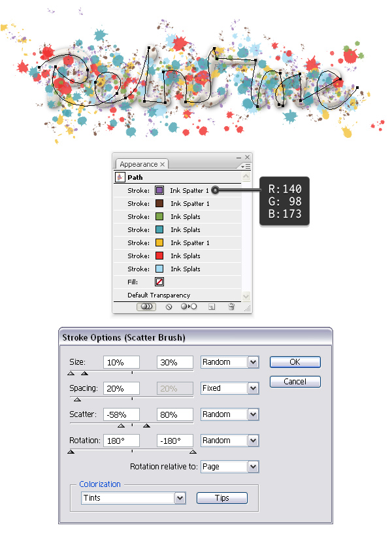
Task: Click the Duplicate Selected Item icon
Action: pos(212,307)
